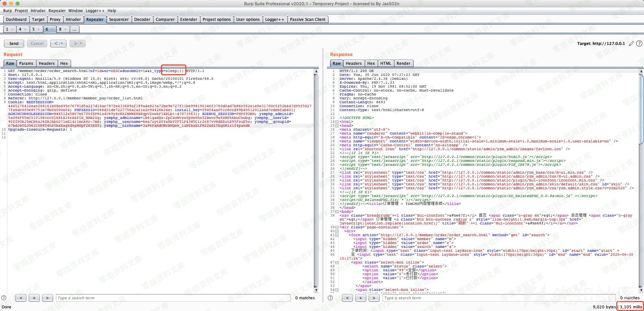Open the Repeater help question mark icon
Image resolution: width=644 pixels, height=311 pixels.
[639, 44]
